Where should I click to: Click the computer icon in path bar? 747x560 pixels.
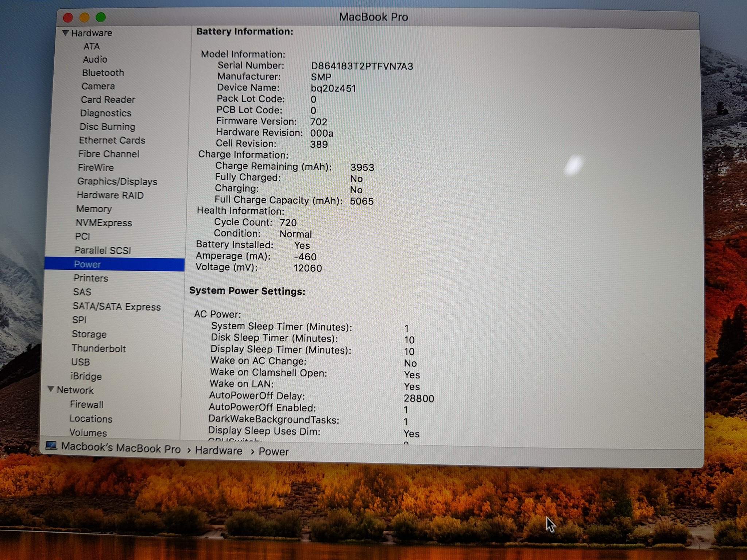pos(51,446)
